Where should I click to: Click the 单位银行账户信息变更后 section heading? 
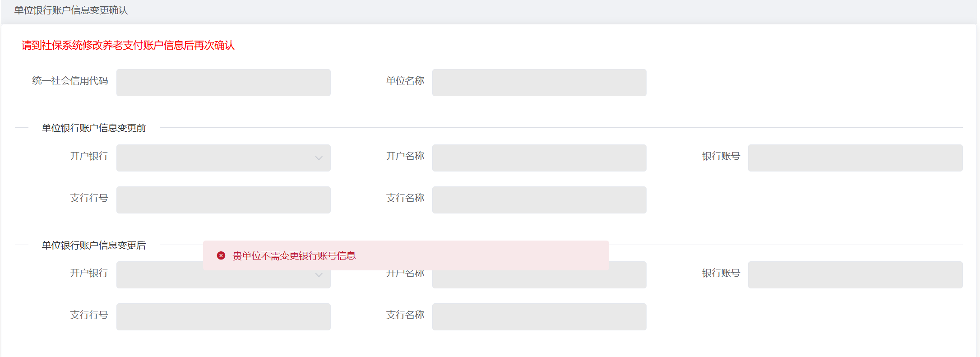94,246
